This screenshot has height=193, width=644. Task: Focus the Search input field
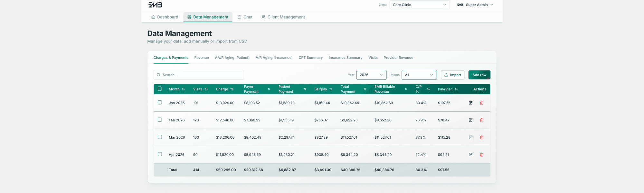[x=199, y=75]
